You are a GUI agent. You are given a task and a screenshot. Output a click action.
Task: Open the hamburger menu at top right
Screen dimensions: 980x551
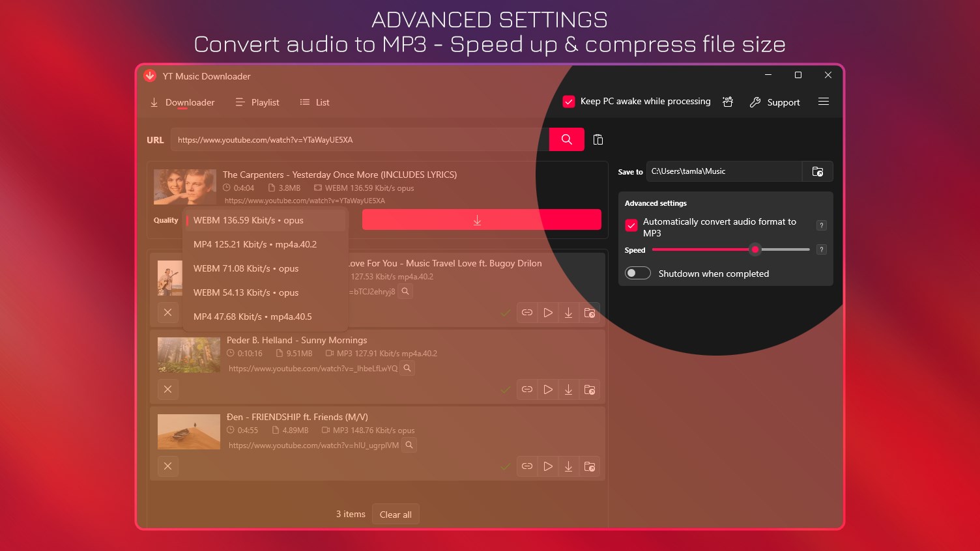point(824,102)
